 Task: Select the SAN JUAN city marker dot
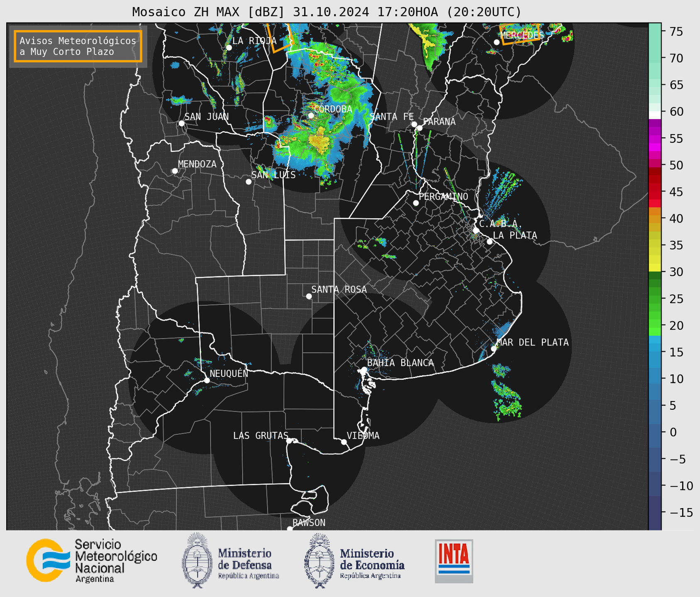point(181,123)
